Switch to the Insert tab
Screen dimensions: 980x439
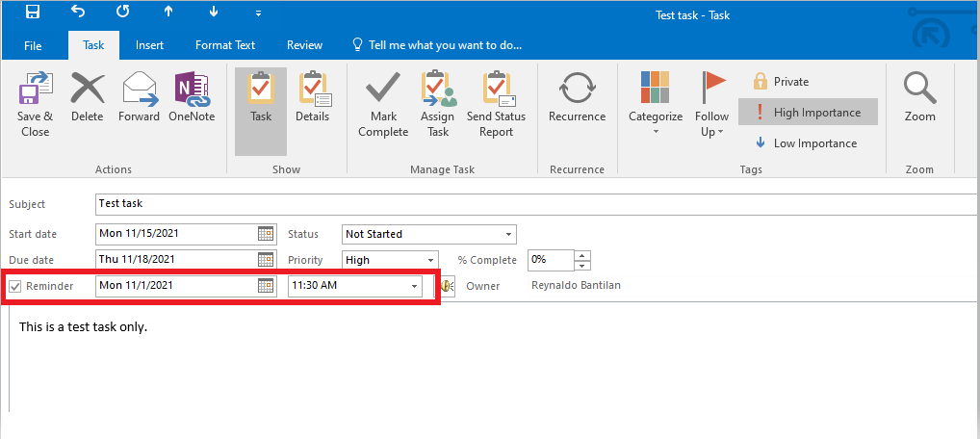click(150, 45)
